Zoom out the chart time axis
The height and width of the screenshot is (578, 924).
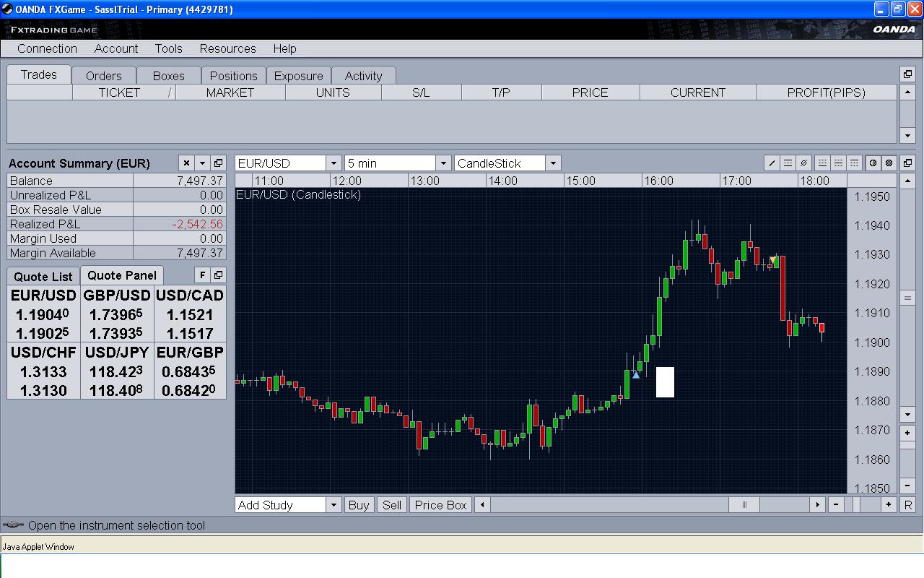836,505
